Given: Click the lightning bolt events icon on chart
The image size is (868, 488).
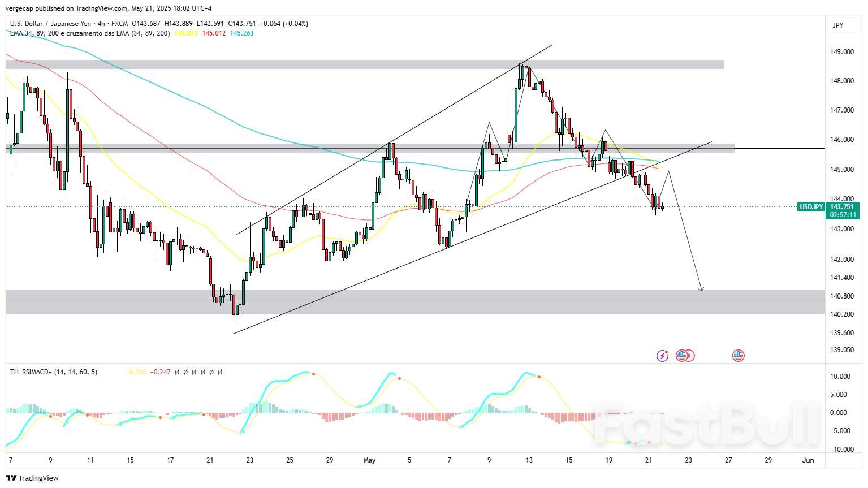Looking at the screenshot, I should [662, 355].
